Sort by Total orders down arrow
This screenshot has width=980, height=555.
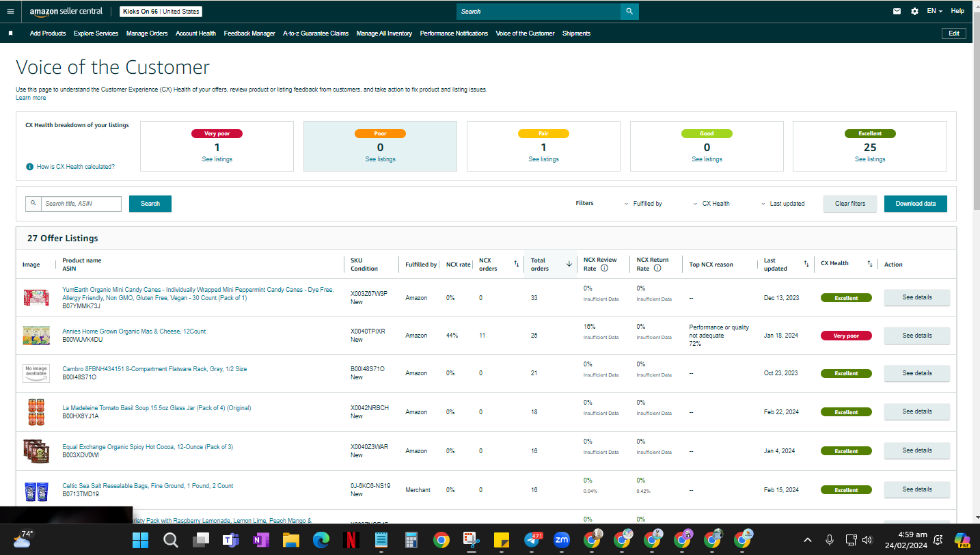pyautogui.click(x=569, y=264)
